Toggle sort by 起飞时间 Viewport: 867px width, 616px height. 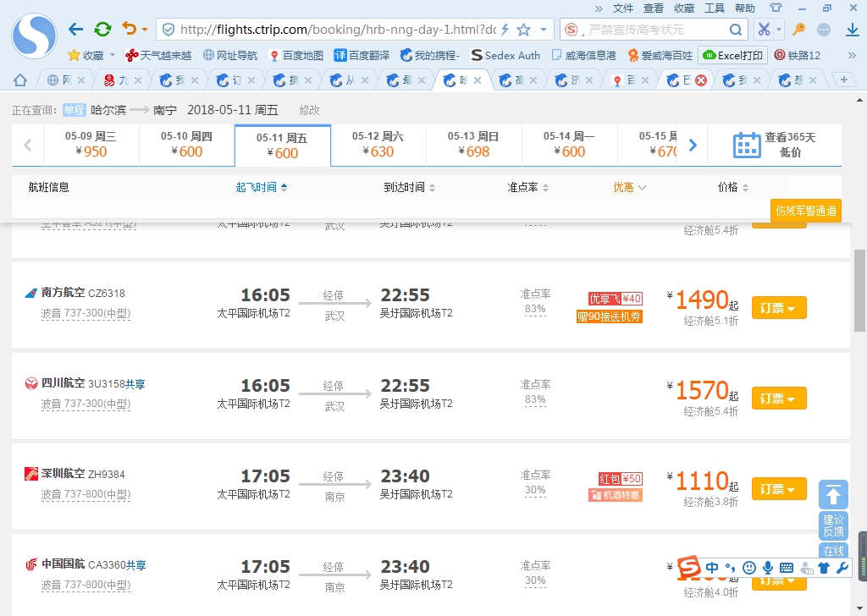[262, 187]
